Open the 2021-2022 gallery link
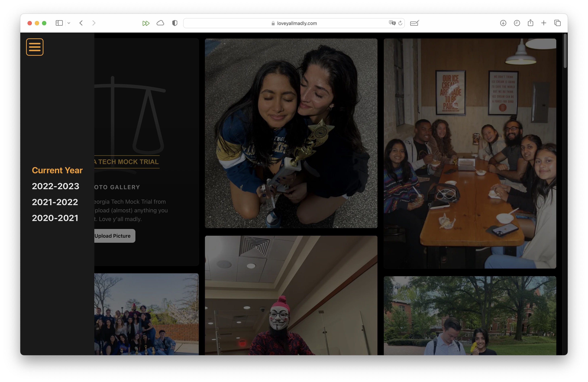 tap(55, 202)
